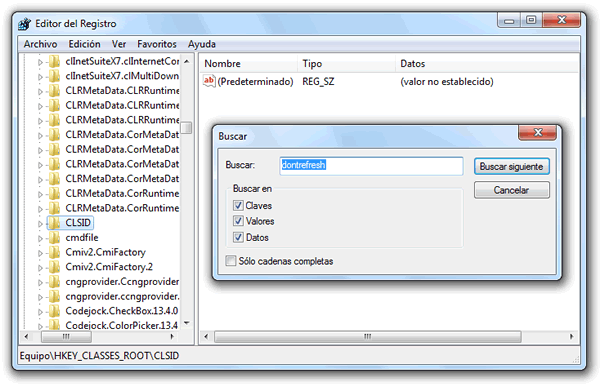Click the REG_SZ type cell

pos(318,82)
